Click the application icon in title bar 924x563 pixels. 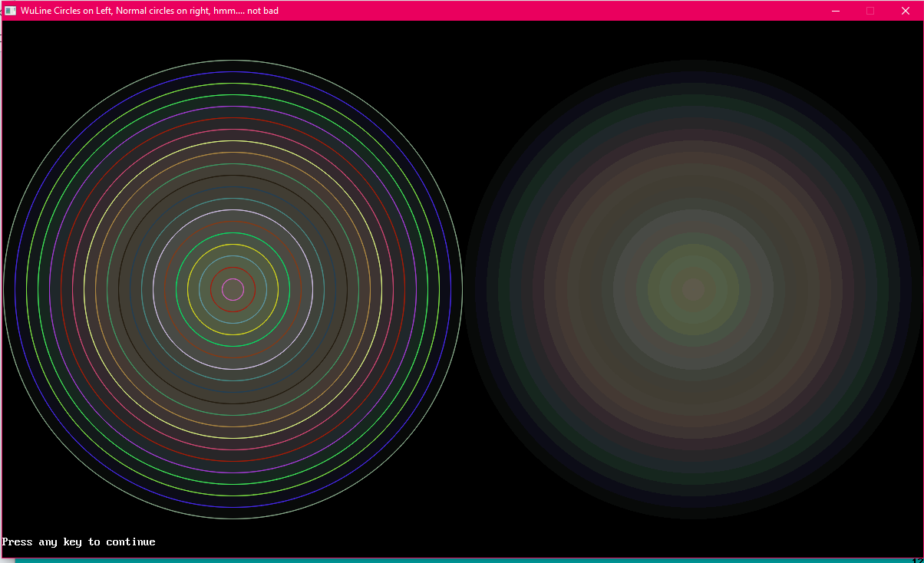click(x=11, y=11)
